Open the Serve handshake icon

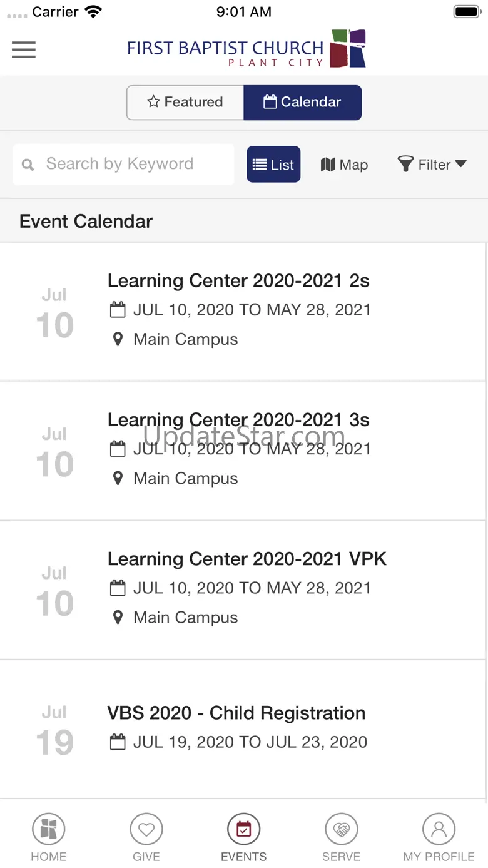tap(342, 830)
